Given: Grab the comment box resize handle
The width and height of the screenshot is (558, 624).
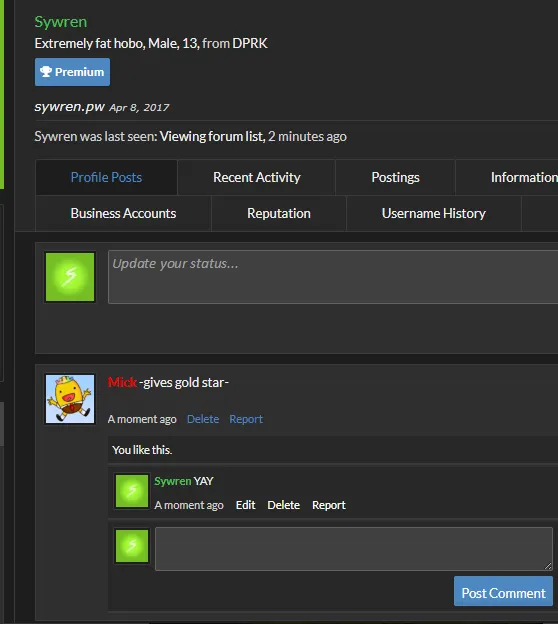Looking at the screenshot, I should pyautogui.click(x=548, y=566).
